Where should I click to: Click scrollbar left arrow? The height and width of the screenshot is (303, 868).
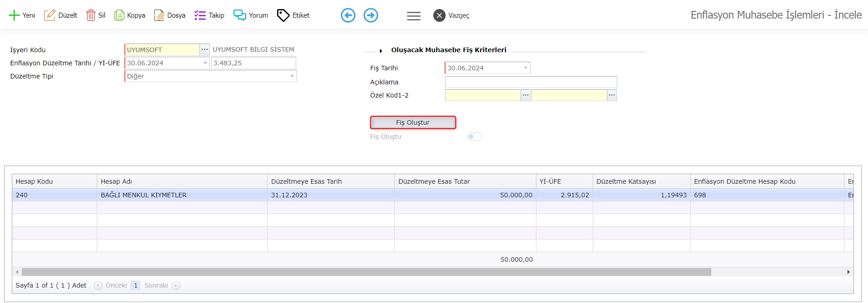click(17, 272)
